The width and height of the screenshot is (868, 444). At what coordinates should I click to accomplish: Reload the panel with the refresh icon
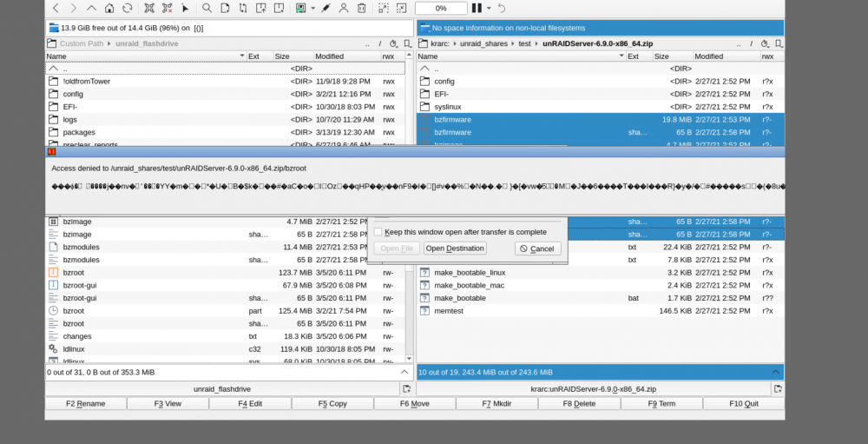128,9
